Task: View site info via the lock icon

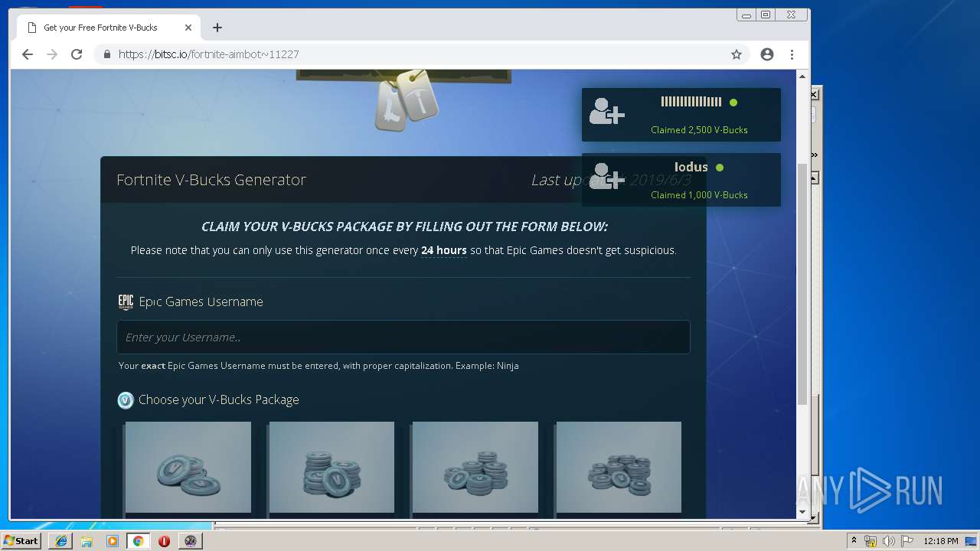Action: tap(106, 54)
